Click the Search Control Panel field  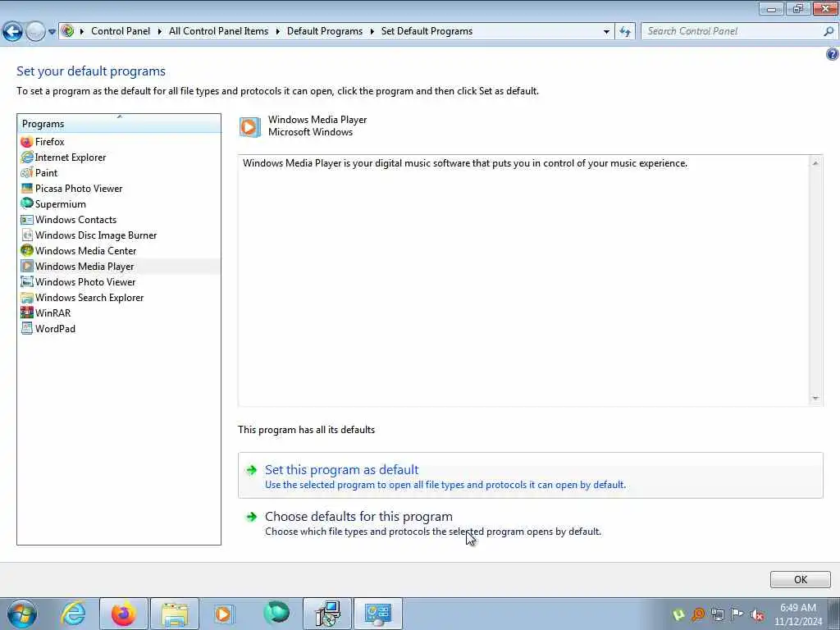[733, 31]
